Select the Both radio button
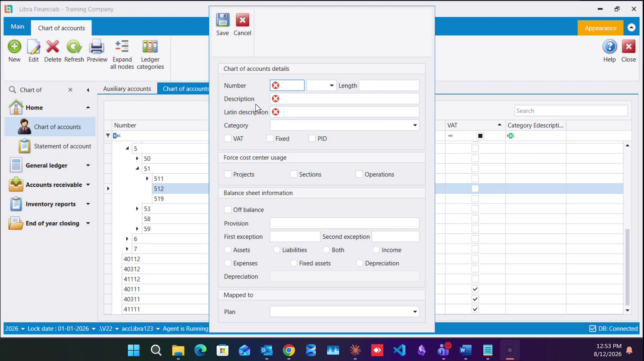Screen dimensions: 644x361 326,250
